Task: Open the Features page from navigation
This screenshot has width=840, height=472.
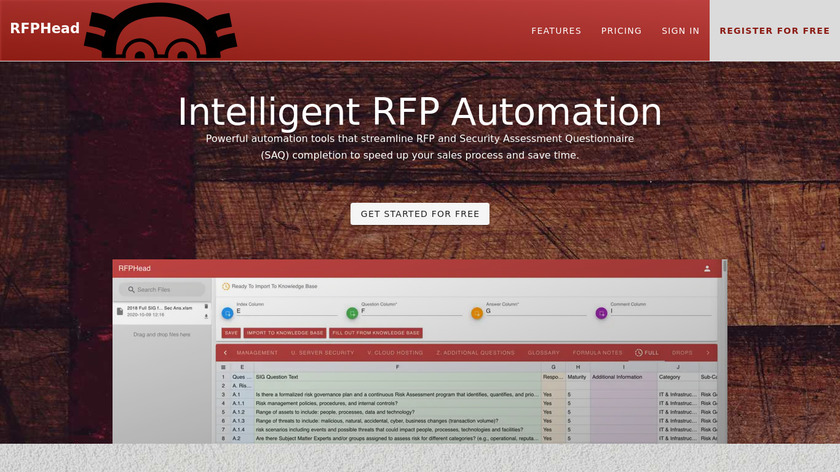Action: 556,31
